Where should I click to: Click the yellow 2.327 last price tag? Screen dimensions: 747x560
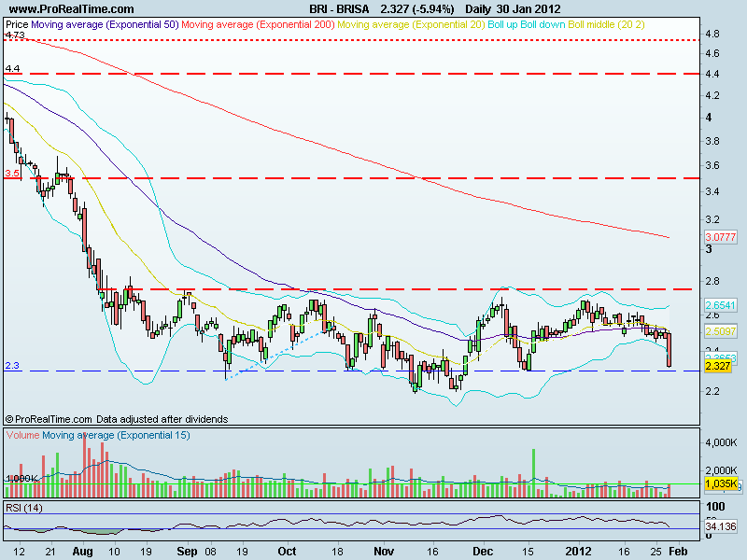click(717, 366)
